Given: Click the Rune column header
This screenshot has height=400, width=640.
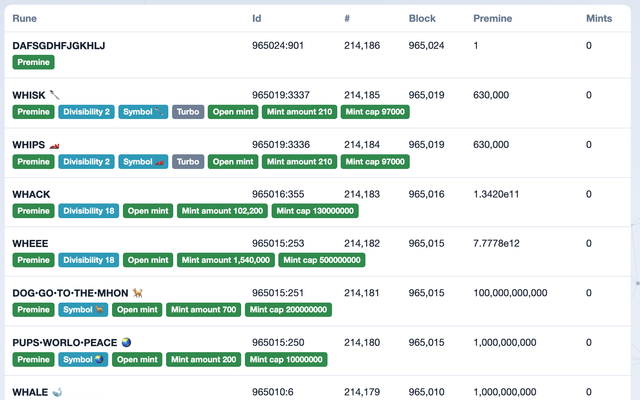Looking at the screenshot, I should pyautogui.click(x=24, y=18).
